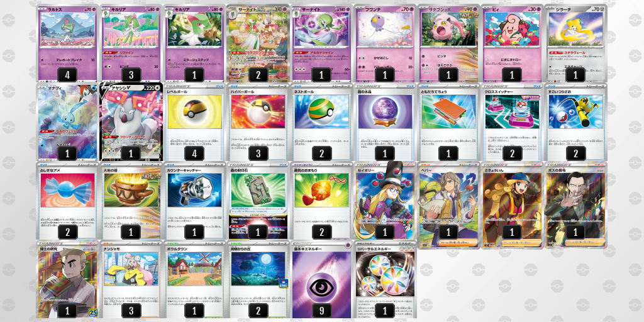Viewport: 644px width, 322px height.
Task: Click the count badge 9 on Psychic Energy
Action: pyautogui.click(x=322, y=311)
